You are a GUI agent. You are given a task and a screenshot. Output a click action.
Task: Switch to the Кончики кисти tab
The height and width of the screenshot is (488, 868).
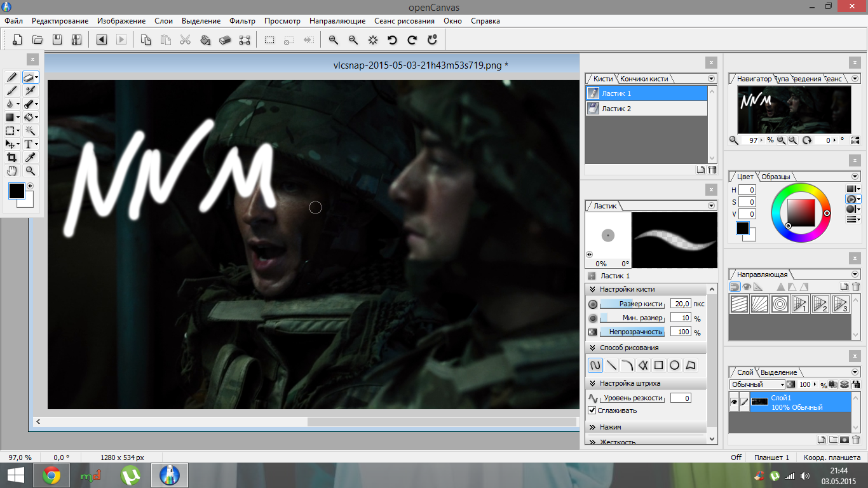[644, 79]
